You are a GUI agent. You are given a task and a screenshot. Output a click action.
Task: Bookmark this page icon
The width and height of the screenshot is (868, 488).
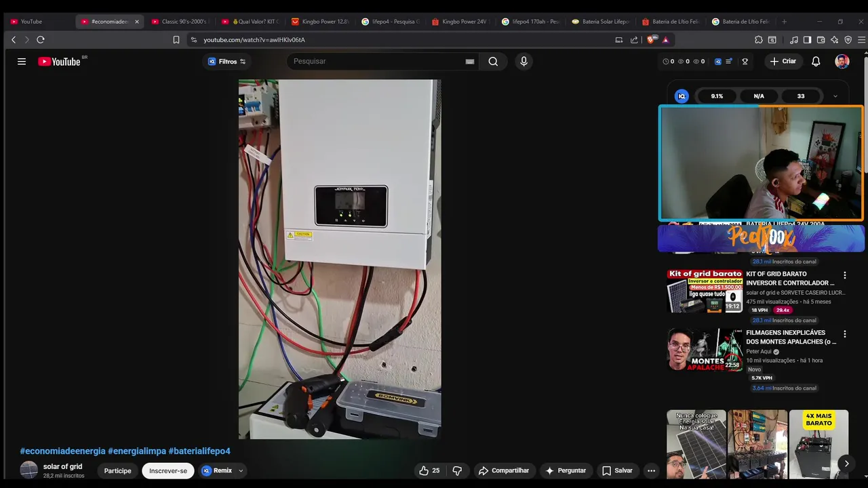176,40
